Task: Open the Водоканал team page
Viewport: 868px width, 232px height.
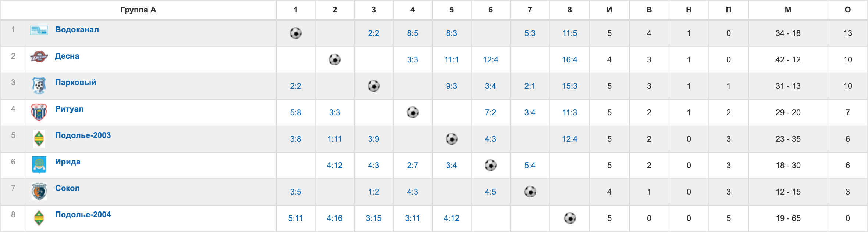Action: tap(77, 30)
